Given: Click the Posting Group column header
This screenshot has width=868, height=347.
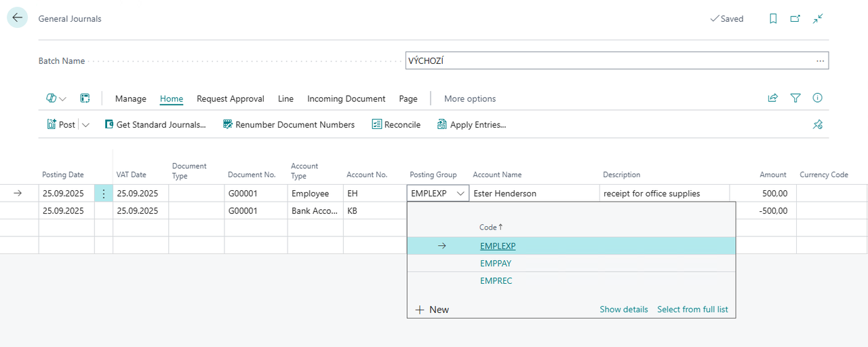Looking at the screenshot, I should click(x=433, y=175).
